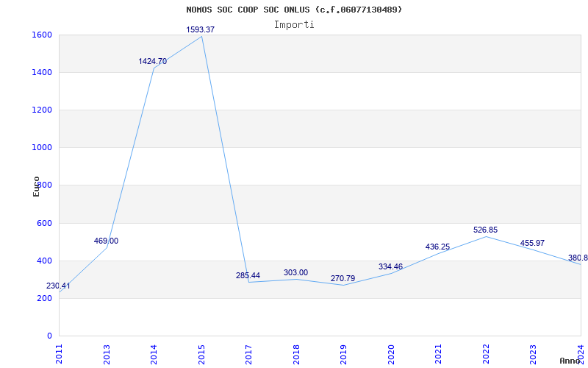The width and height of the screenshot is (588, 368).
Task: Select the 2023 x-axis year label
Action: (534, 355)
